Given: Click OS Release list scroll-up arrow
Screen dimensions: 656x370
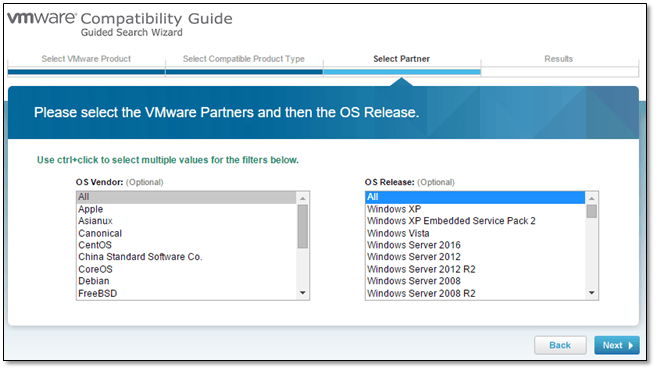Looking at the screenshot, I should click(x=591, y=198).
